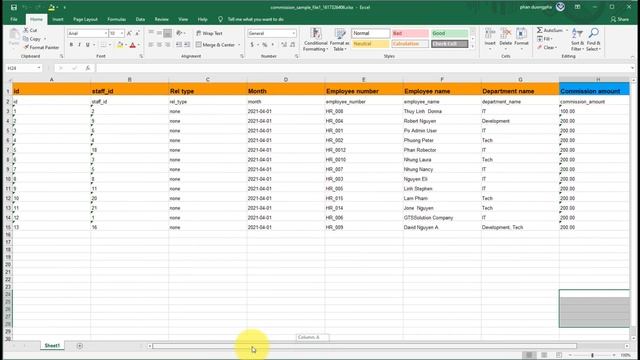Toggle Underline formatting
640x360 pixels.
pyautogui.click(x=87, y=45)
